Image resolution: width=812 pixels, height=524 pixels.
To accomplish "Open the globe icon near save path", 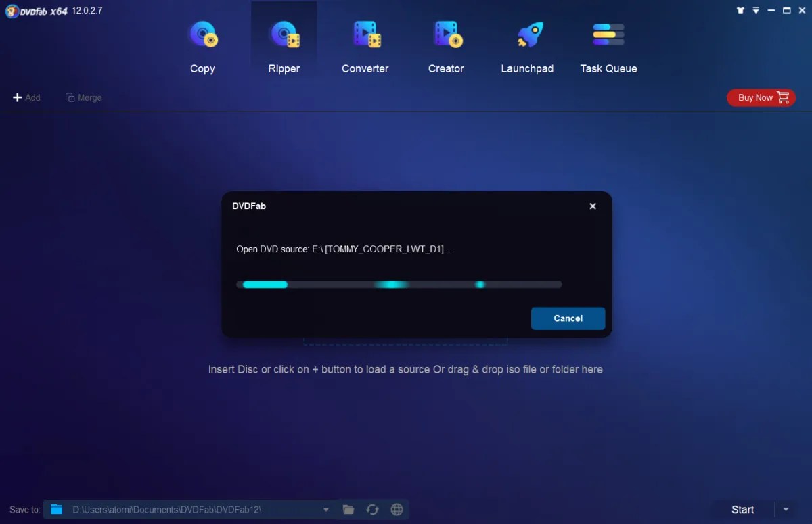I will [397, 509].
